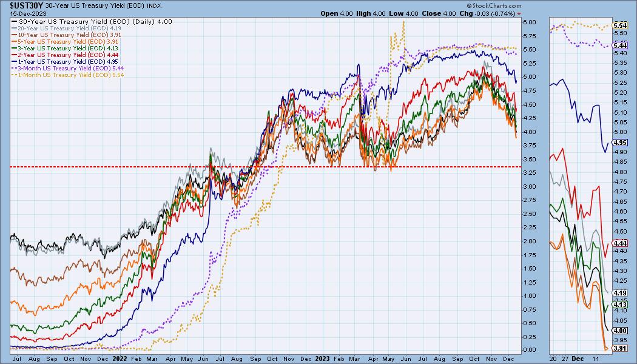Click the 4.13 value tag in right panel
Viewport: 637px width, 364px height.
point(620,305)
